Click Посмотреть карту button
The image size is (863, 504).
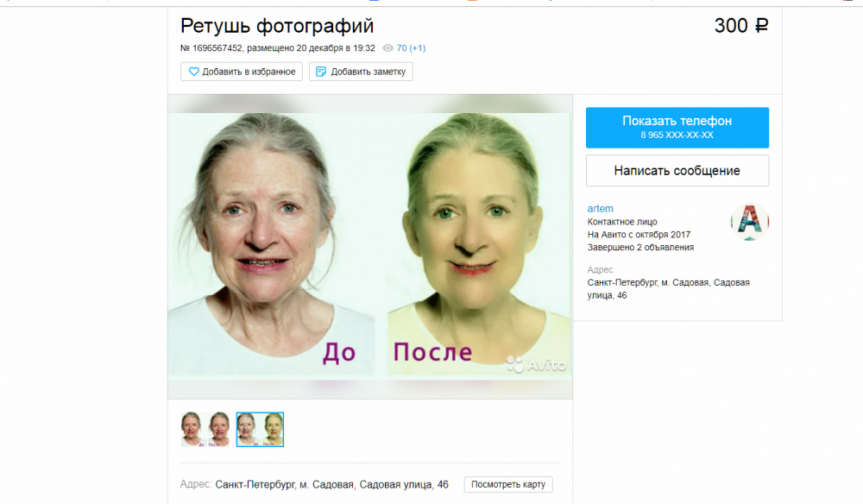click(x=507, y=484)
